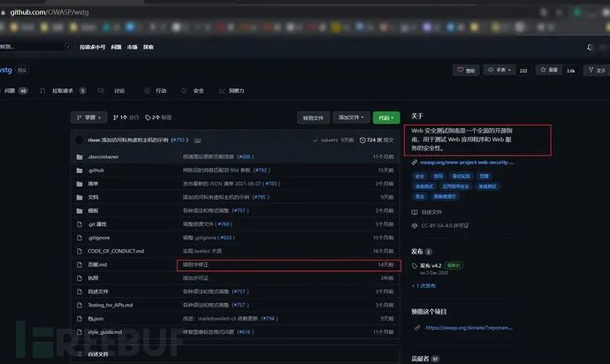Click file icon beside style_guide.md

80,332
